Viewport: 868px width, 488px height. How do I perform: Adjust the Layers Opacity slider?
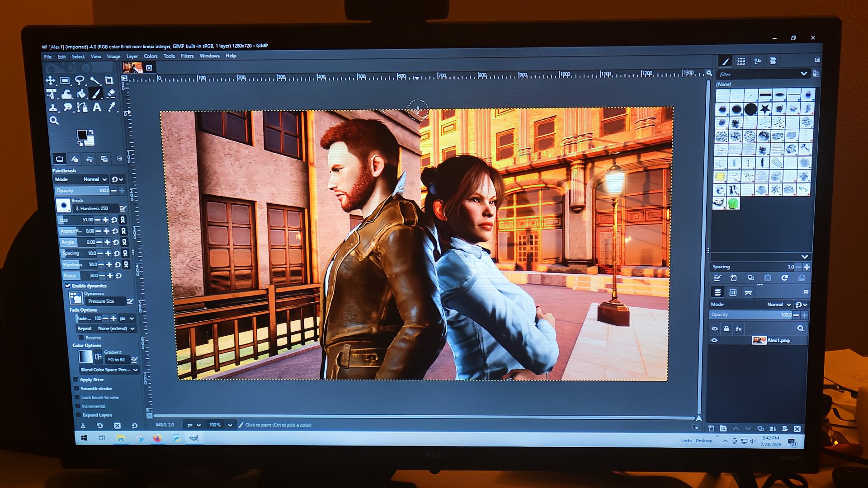click(751, 315)
